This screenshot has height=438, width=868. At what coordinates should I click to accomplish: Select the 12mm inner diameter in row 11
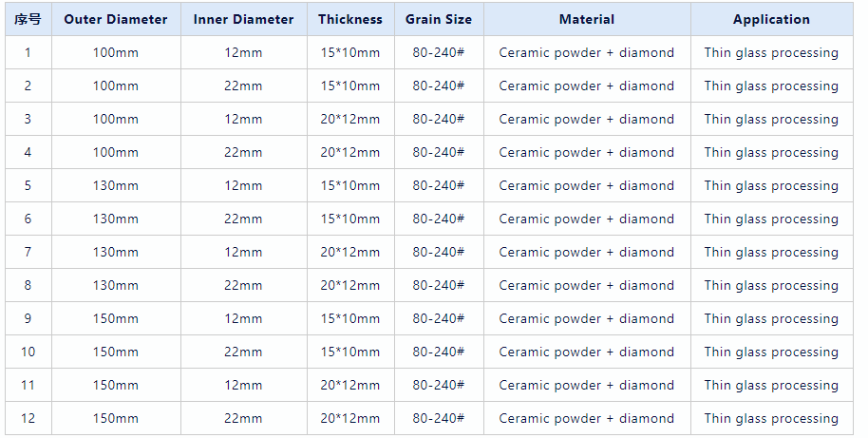(x=243, y=385)
